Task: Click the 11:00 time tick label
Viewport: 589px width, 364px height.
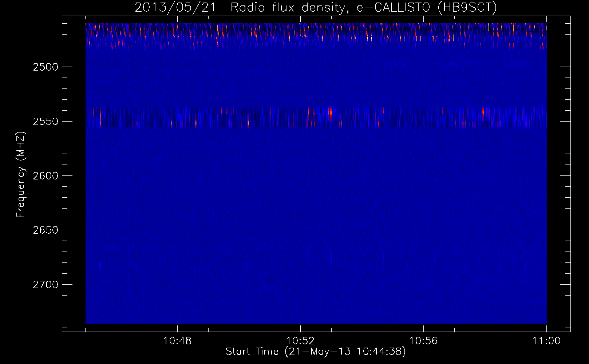Action: [546, 341]
